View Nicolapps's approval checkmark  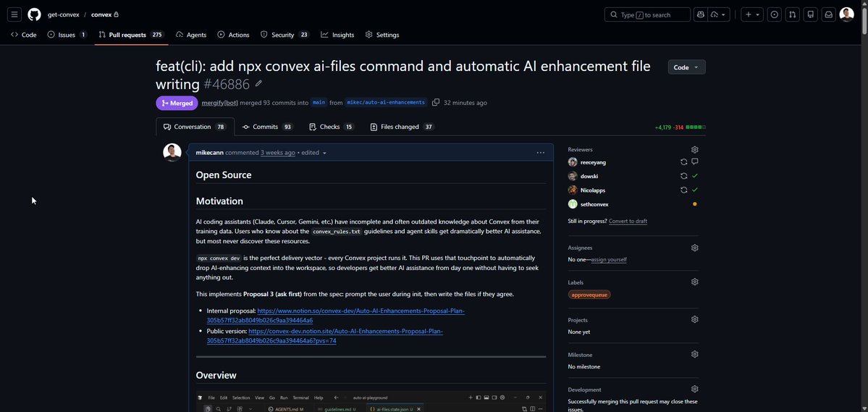(695, 190)
